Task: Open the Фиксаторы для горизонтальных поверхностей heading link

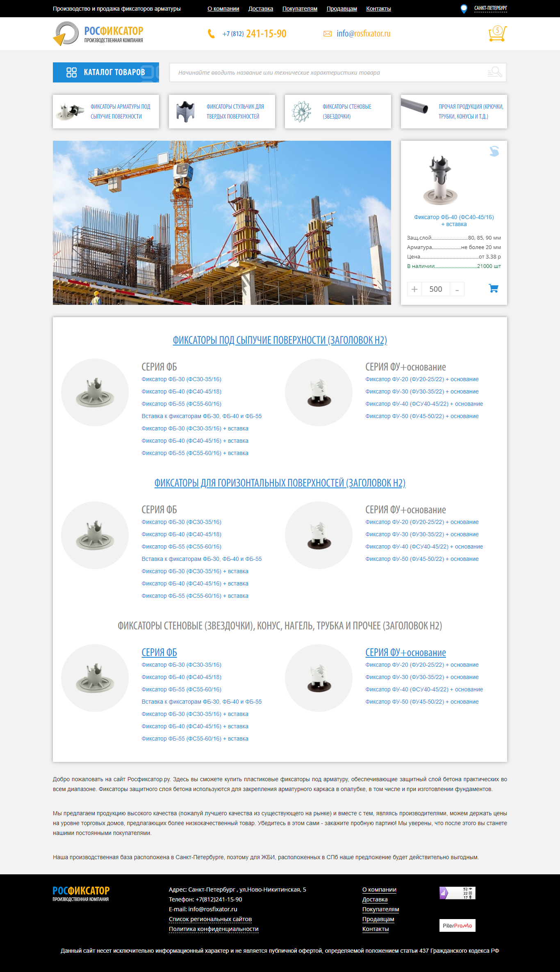Action: 280,483
